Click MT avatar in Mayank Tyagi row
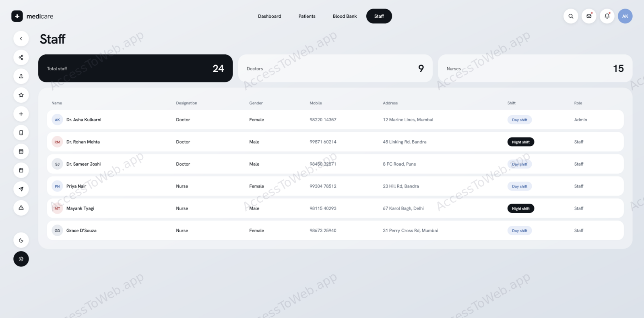 pyautogui.click(x=57, y=208)
